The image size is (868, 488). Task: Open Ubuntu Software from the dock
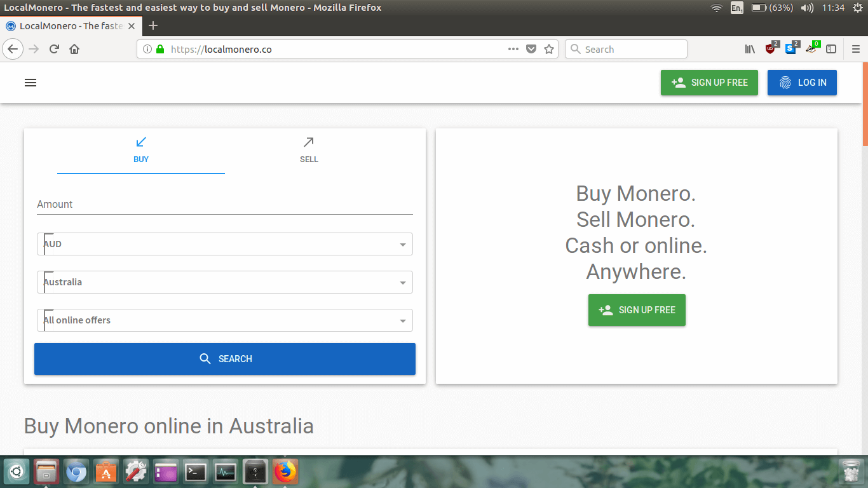click(106, 472)
